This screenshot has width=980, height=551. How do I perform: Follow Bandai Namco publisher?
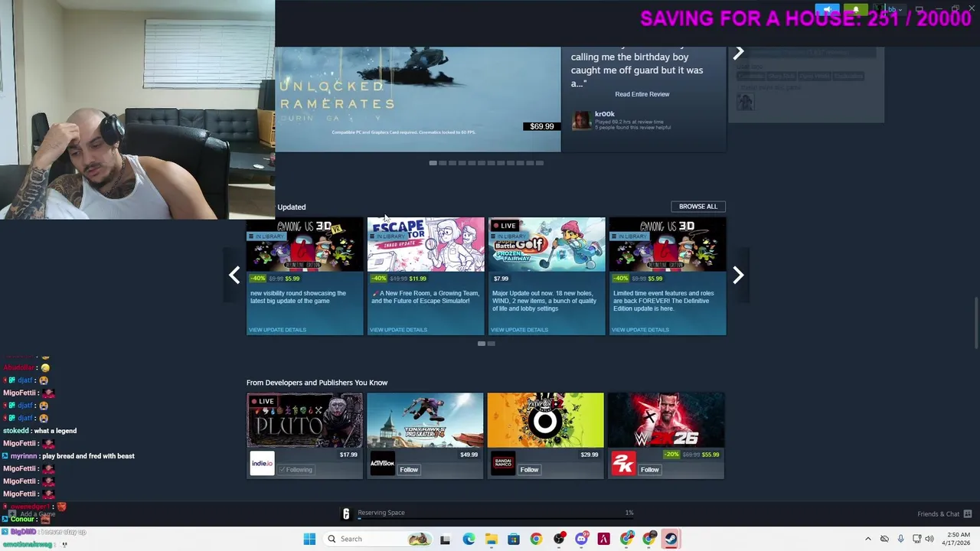click(x=529, y=470)
